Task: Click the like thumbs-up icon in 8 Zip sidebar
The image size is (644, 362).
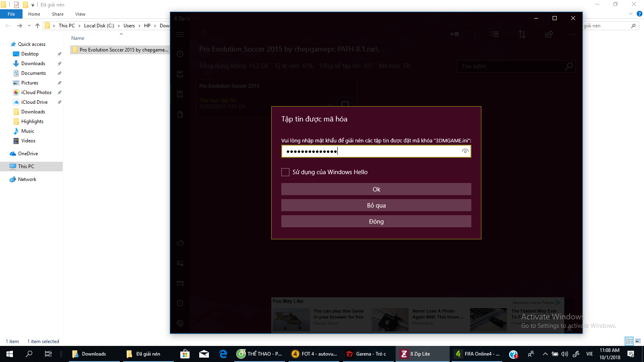Action: (180, 243)
